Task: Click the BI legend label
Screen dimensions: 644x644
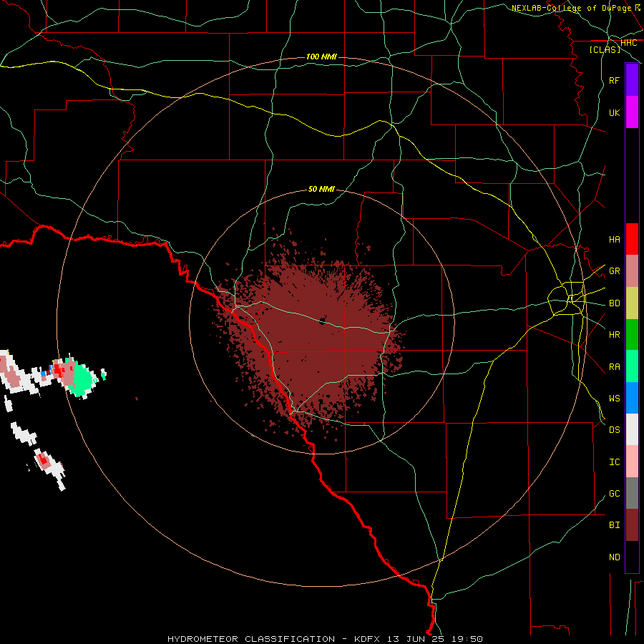Action: coord(615,525)
